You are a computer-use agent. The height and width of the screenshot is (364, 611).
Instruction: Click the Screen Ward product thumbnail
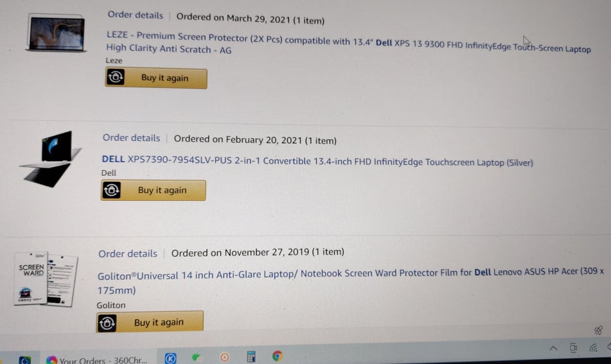45,279
